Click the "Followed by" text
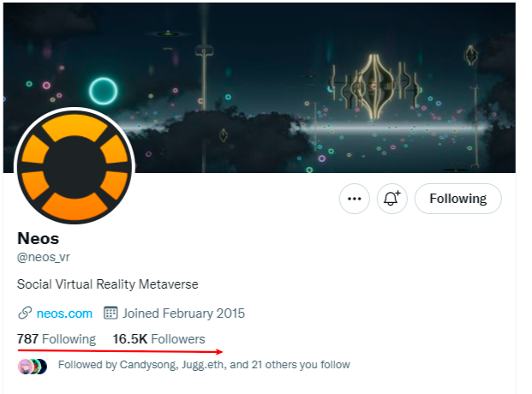The height and width of the screenshot is (394, 532). click(x=84, y=365)
